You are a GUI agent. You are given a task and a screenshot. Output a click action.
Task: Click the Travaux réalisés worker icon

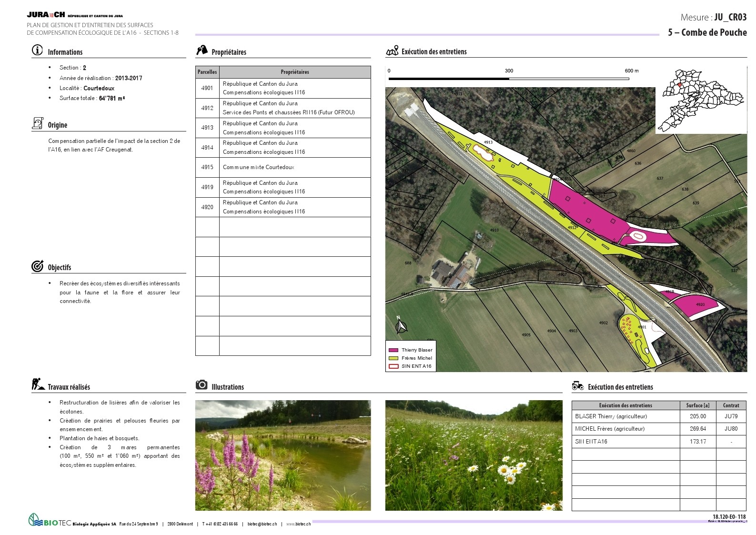38,384
